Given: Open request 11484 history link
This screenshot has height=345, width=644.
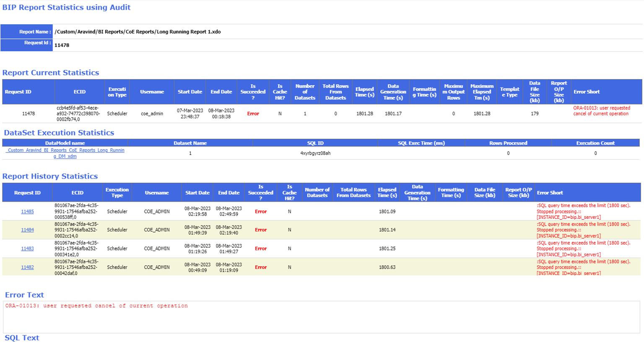Looking at the screenshot, I should [27, 230].
